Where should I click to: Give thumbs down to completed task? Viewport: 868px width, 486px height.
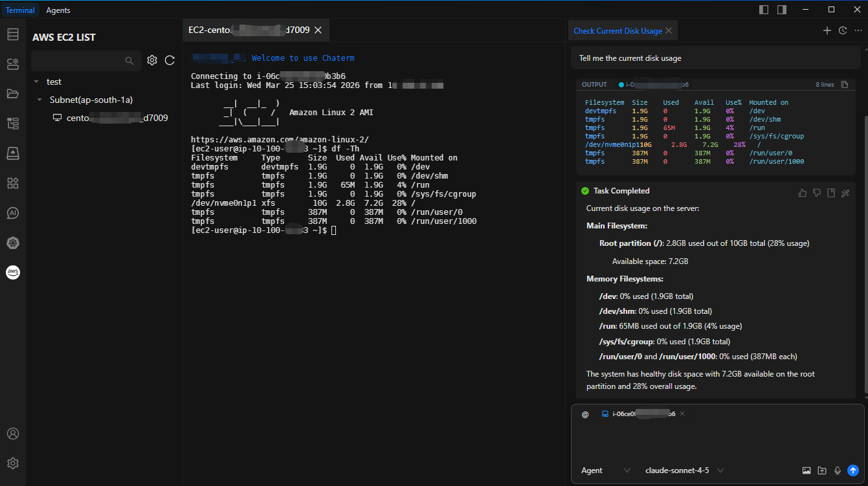click(817, 192)
